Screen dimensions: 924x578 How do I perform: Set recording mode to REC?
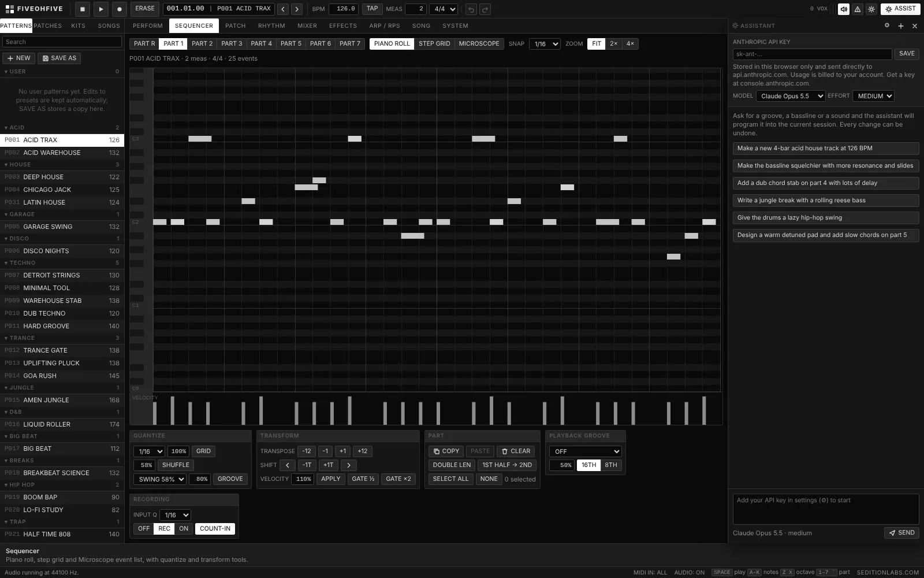click(x=165, y=528)
